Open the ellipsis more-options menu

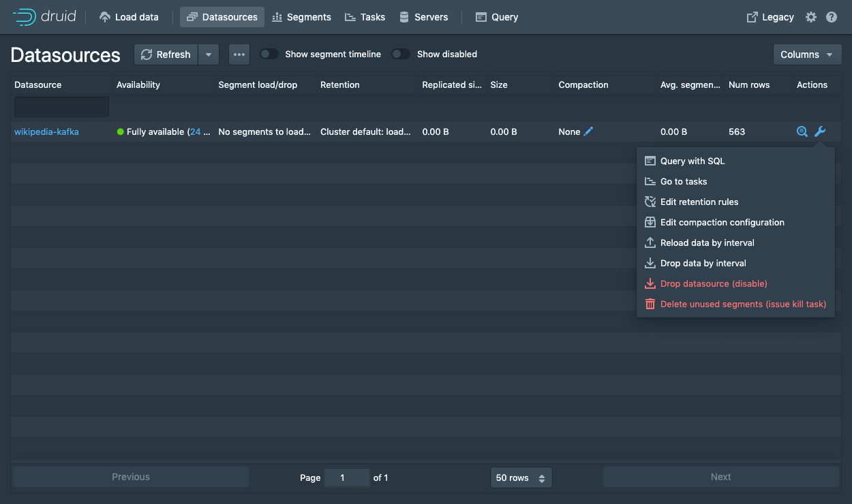coord(239,54)
